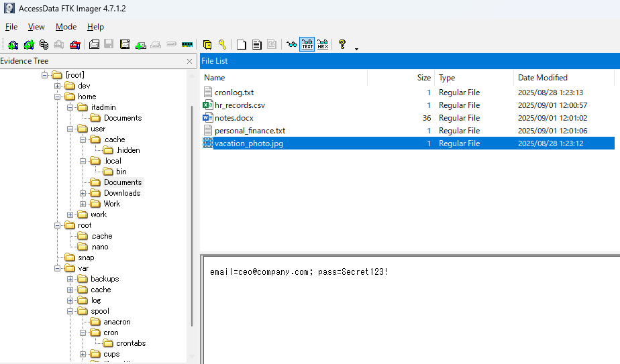Collapse the cron folder node
The height and width of the screenshot is (364, 620).
83,332
